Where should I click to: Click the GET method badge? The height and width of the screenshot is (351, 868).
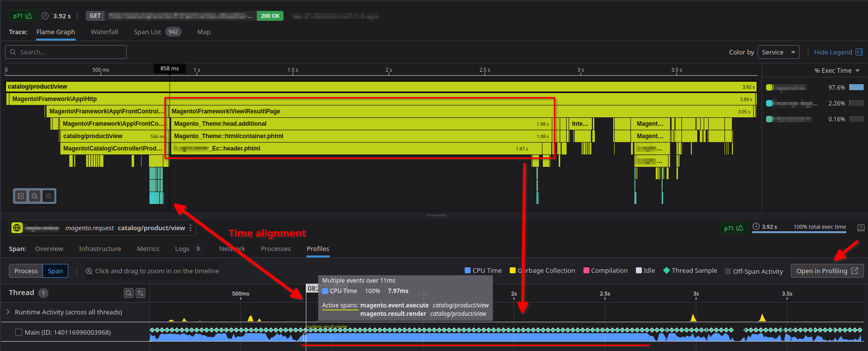pos(95,16)
